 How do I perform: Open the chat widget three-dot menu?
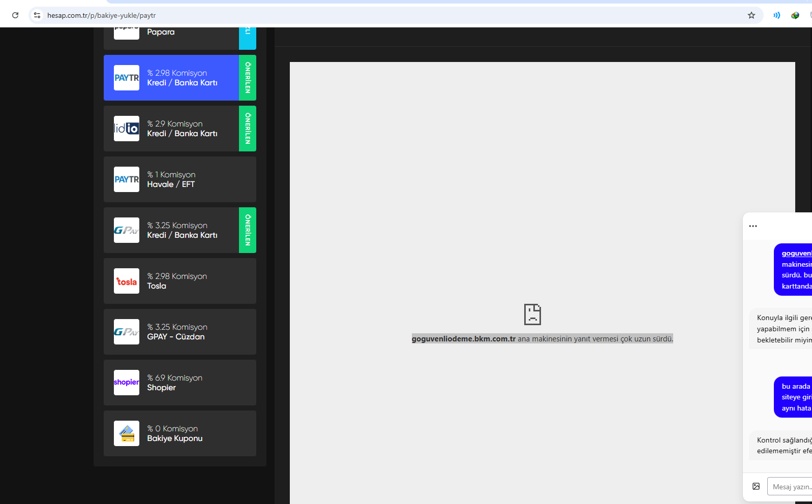pos(753,226)
